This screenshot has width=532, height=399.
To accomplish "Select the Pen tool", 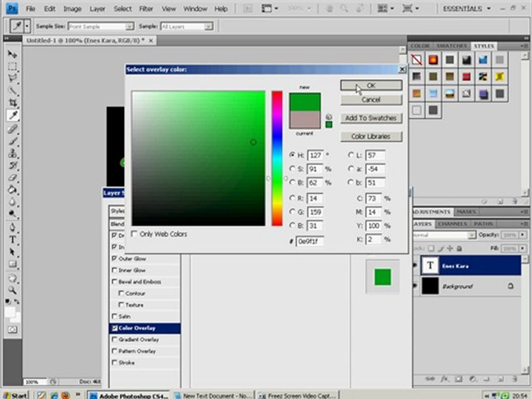I will 12,227.
